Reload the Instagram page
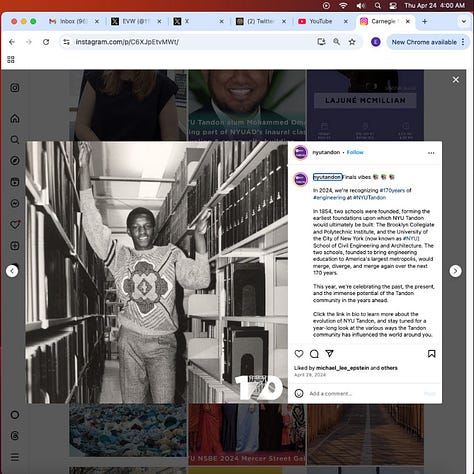This screenshot has width=474, height=474. pos(46,42)
